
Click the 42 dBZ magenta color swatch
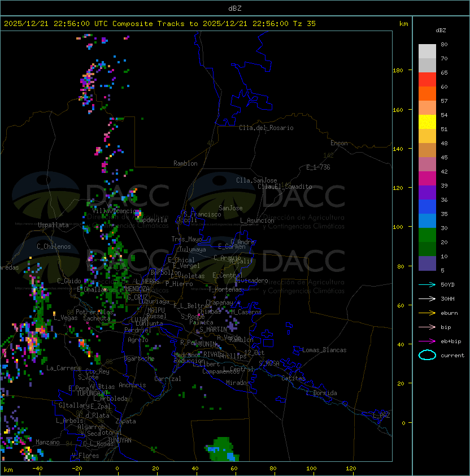coord(427,178)
